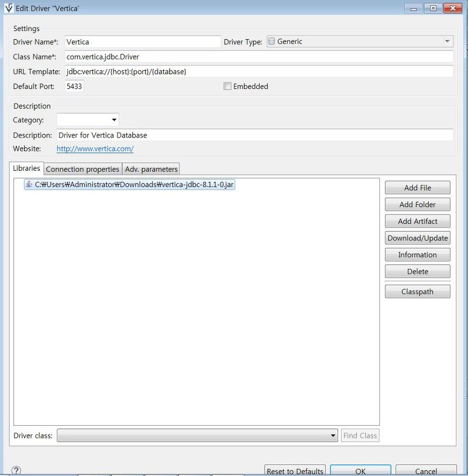Switch to the Connection properties tab
The width and height of the screenshot is (468, 476).
point(82,169)
